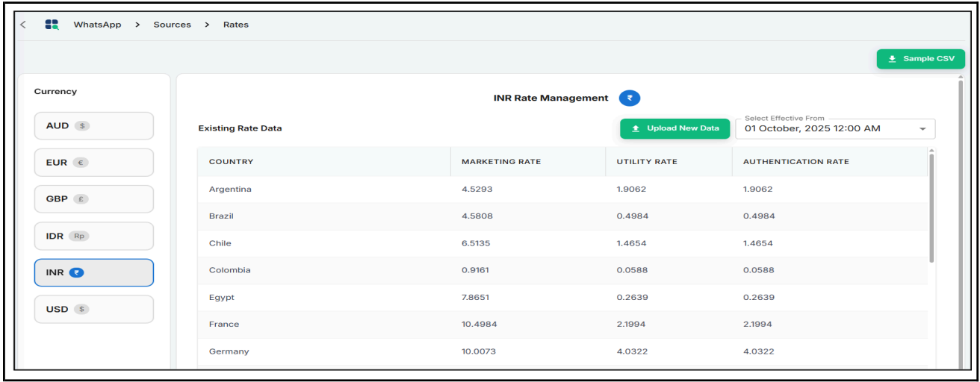Click the INR Rate Management heading
Image resolution: width=980 pixels, height=382 pixels.
pyautogui.click(x=551, y=98)
